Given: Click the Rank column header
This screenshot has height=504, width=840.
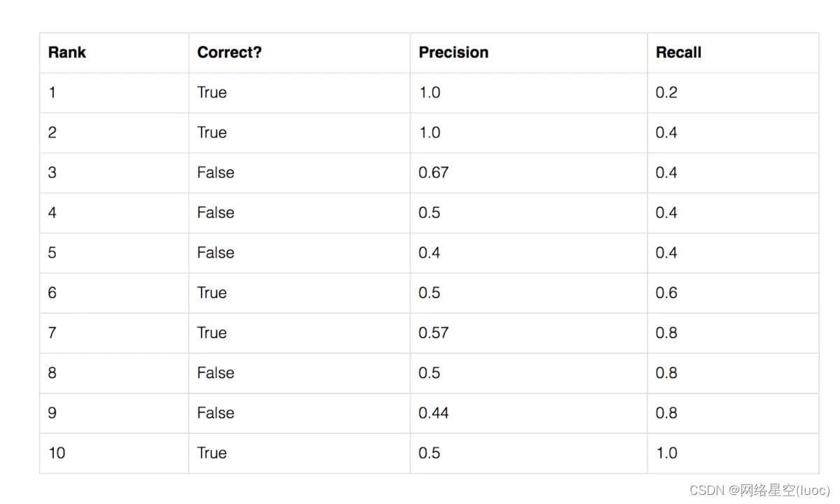Looking at the screenshot, I should [67, 52].
